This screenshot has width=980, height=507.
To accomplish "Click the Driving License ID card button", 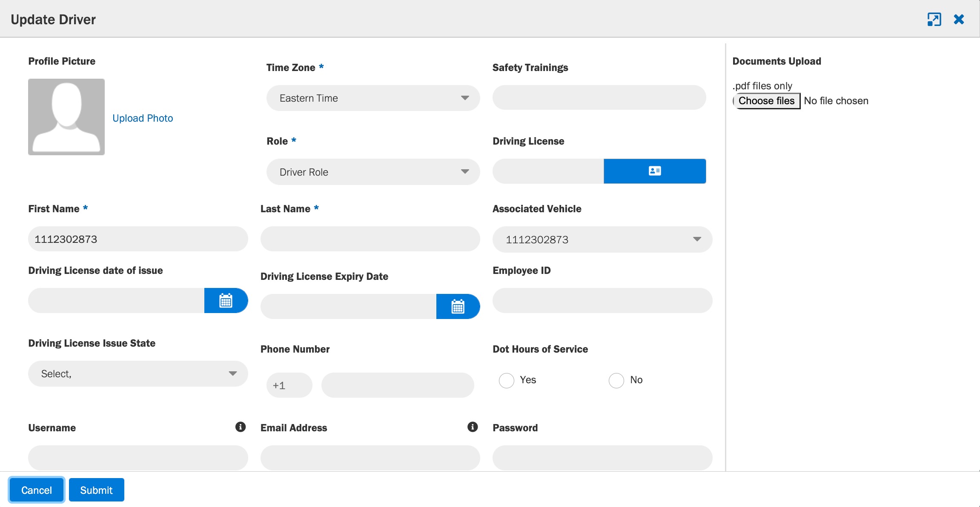I will coord(655,171).
